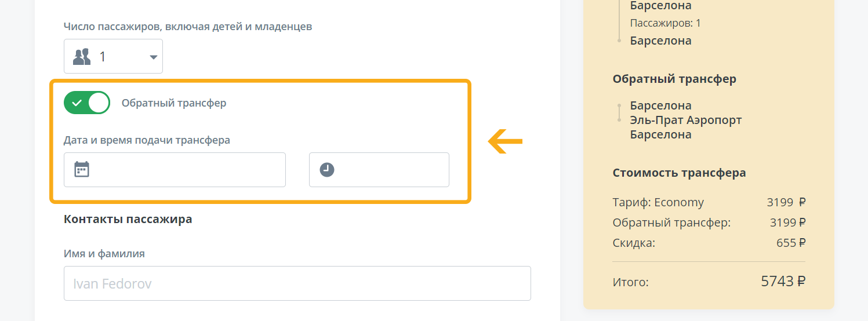The image size is (868, 321).
Task: Click the clock icon in time field
Action: pyautogui.click(x=327, y=170)
